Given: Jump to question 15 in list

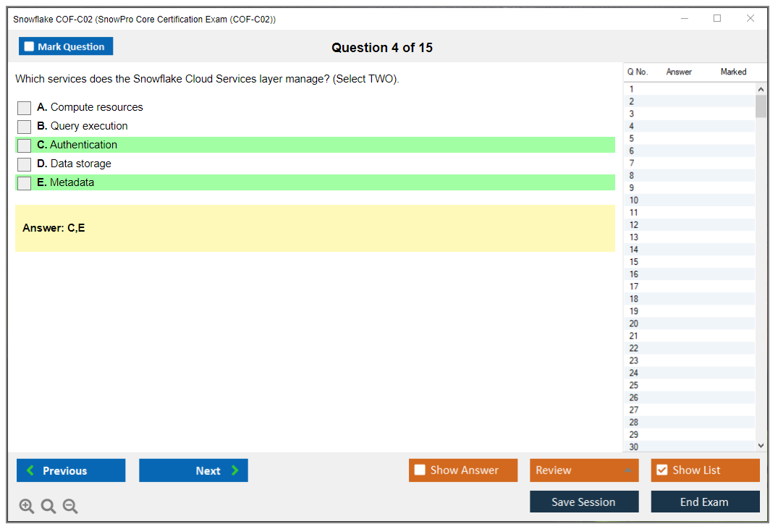Looking at the screenshot, I should [x=634, y=262].
